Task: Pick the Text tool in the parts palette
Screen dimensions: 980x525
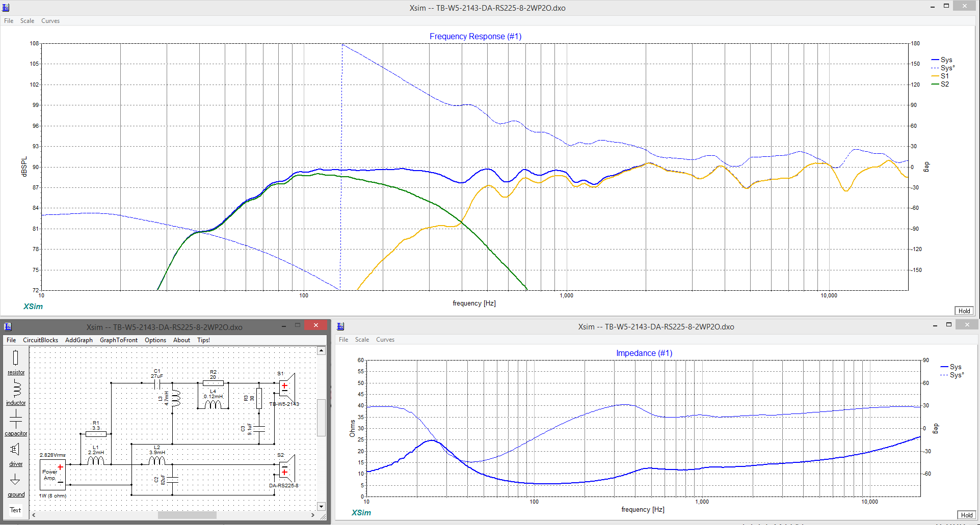Action: (15, 510)
